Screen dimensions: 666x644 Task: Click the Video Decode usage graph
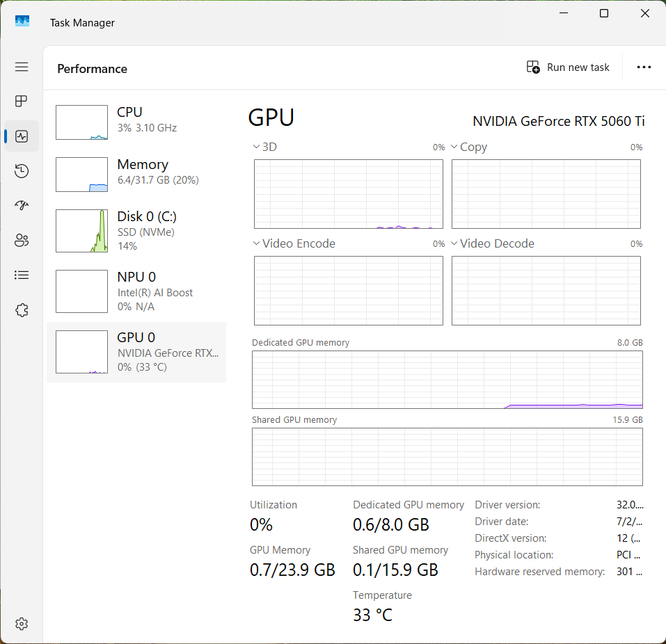546,291
